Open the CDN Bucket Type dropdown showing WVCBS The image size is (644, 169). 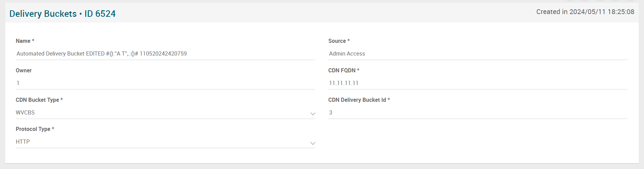(x=161, y=112)
